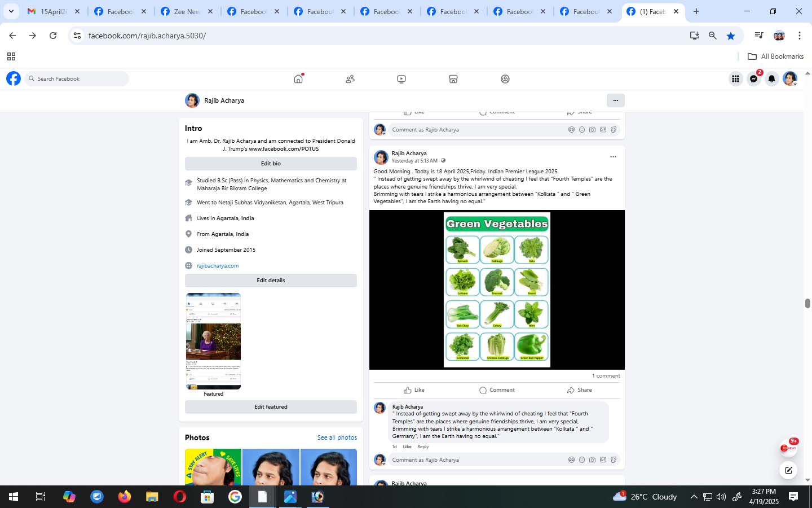Open Facebook Home feed icon

point(298,79)
